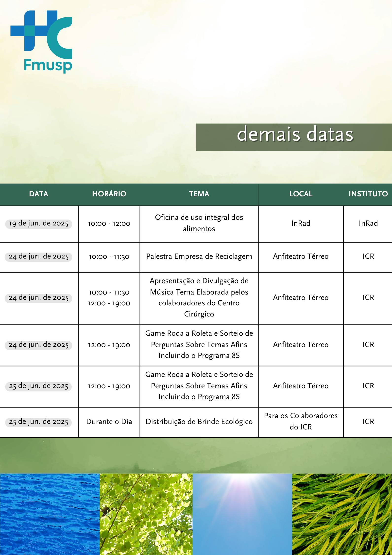This screenshot has height=555, width=392.
Task: Click the "Palestra Empresa de Reciclagem" theme
Action: pyautogui.click(x=199, y=257)
